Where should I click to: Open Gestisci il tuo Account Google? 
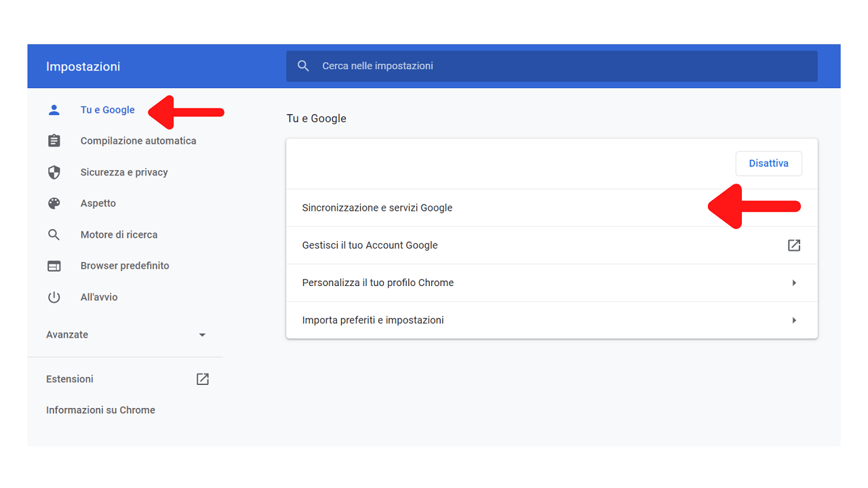coord(552,245)
